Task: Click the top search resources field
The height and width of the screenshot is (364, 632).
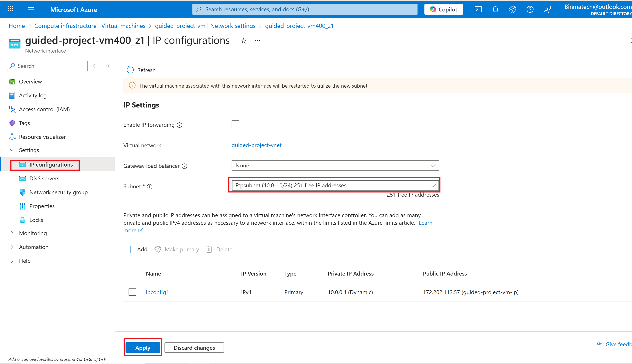Action: click(305, 10)
